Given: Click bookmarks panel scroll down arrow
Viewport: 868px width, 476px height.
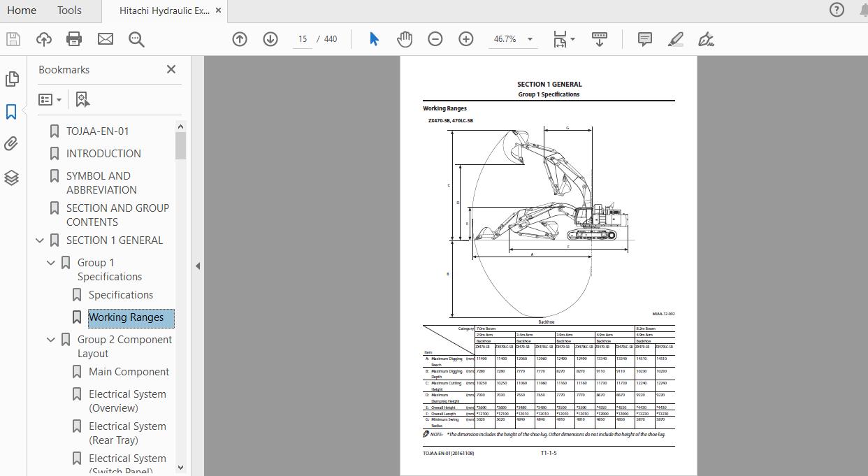Looking at the screenshot, I should tap(180, 467).
